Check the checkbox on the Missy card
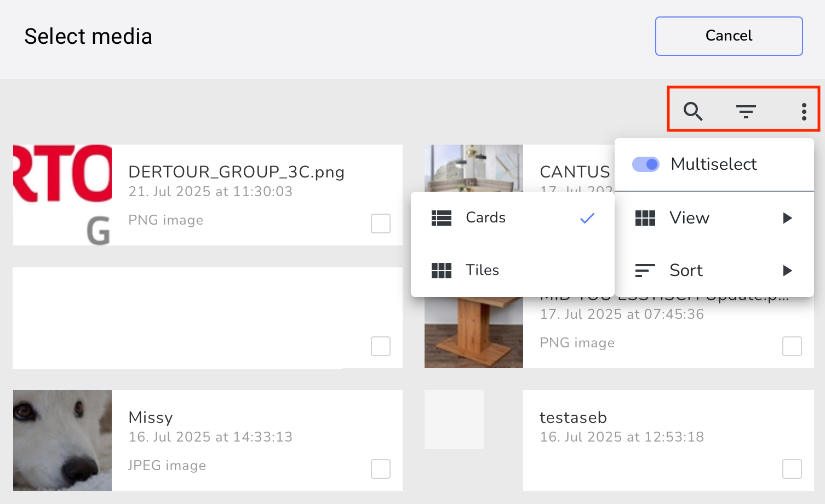This screenshot has width=825, height=504. pos(380,469)
